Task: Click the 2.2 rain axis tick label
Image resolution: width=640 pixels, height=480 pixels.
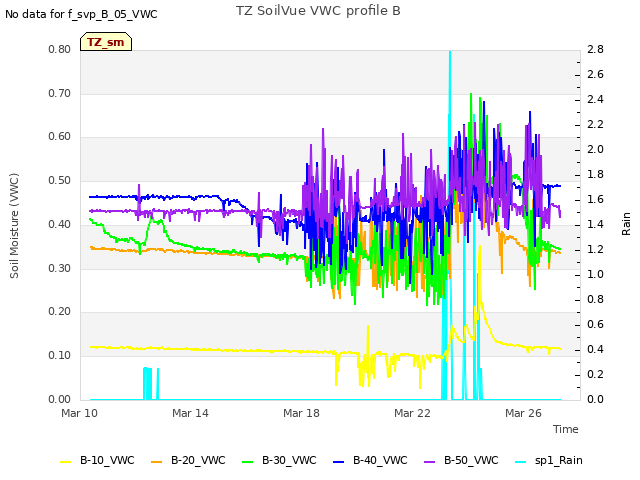Action: (x=596, y=124)
